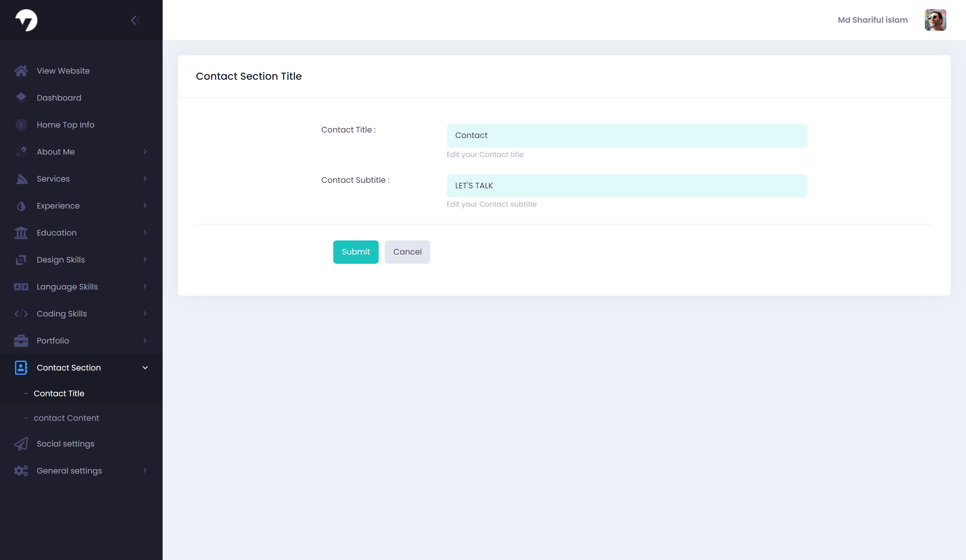Click the Coding Skills code brackets icon
966x560 pixels.
21,314
